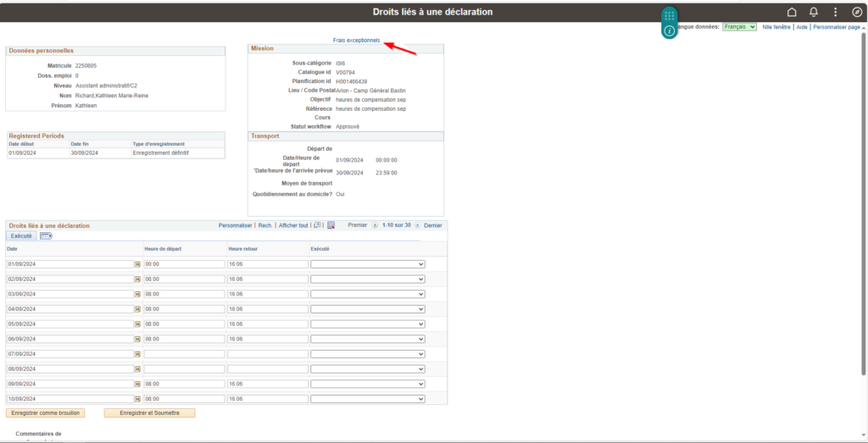Viewport: 868px width, 443px height.
Task: Open the three-dot Actions menu
Action: click(835, 12)
